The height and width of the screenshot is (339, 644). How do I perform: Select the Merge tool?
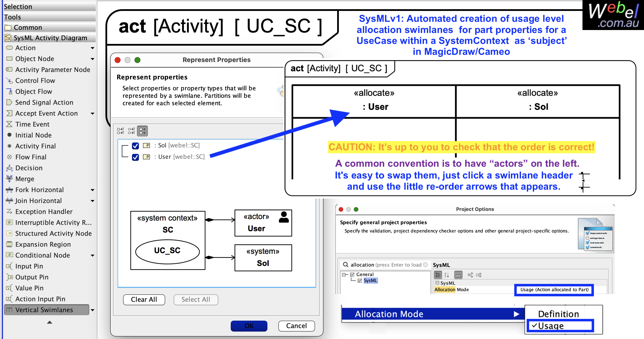click(25, 179)
